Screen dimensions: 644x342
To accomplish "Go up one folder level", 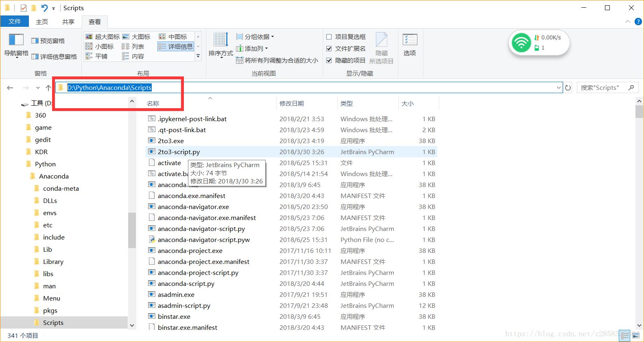I will point(48,88).
